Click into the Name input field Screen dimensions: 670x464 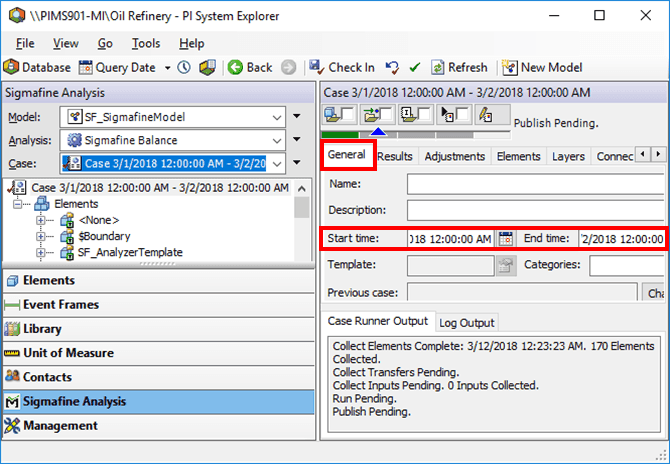click(x=536, y=184)
